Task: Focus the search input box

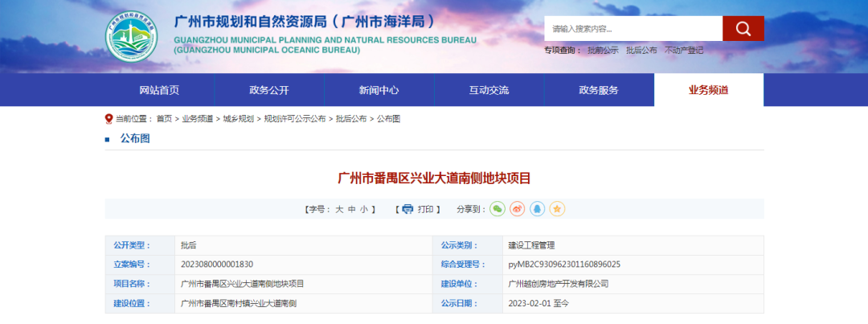Action: tap(633, 28)
